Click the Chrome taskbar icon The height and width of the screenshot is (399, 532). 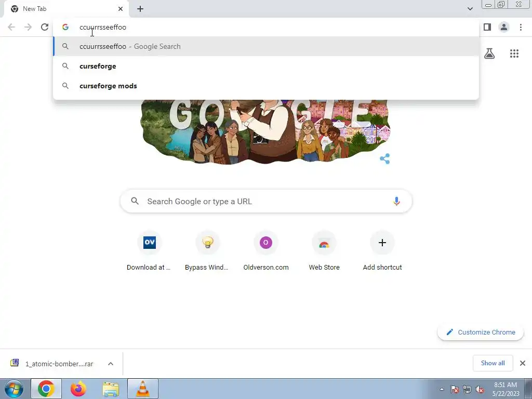[46, 389]
